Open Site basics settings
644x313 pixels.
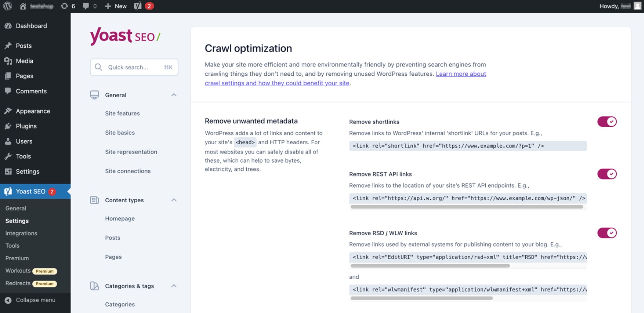(120, 133)
